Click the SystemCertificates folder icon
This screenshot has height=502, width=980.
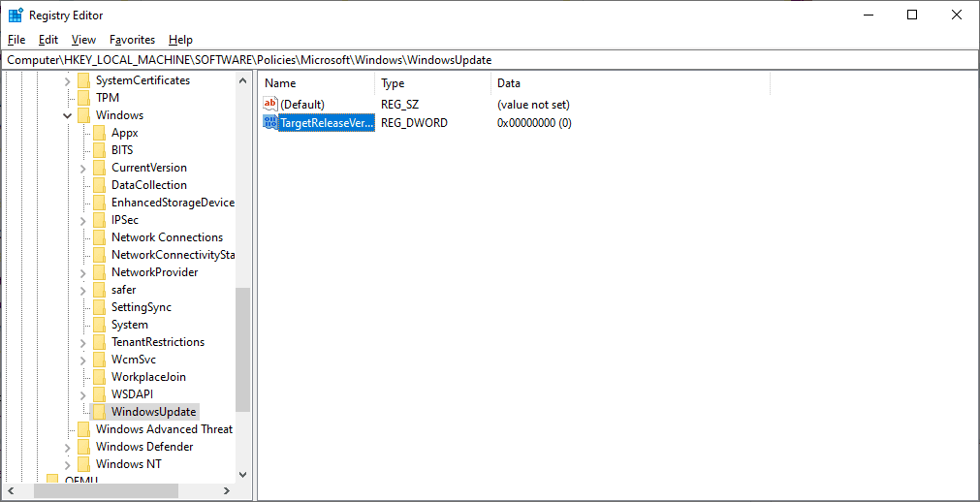[x=84, y=80]
